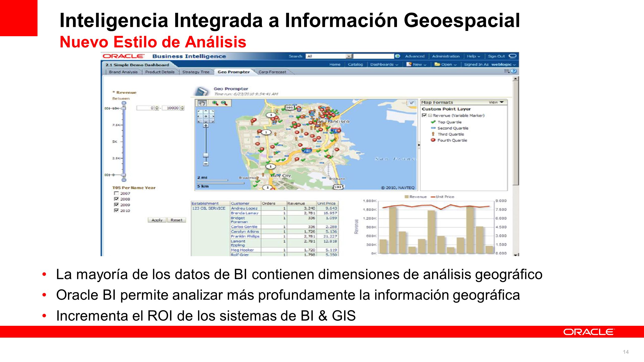Uncheck the 2009 year checkbox
644x362 pixels.
pos(116,205)
